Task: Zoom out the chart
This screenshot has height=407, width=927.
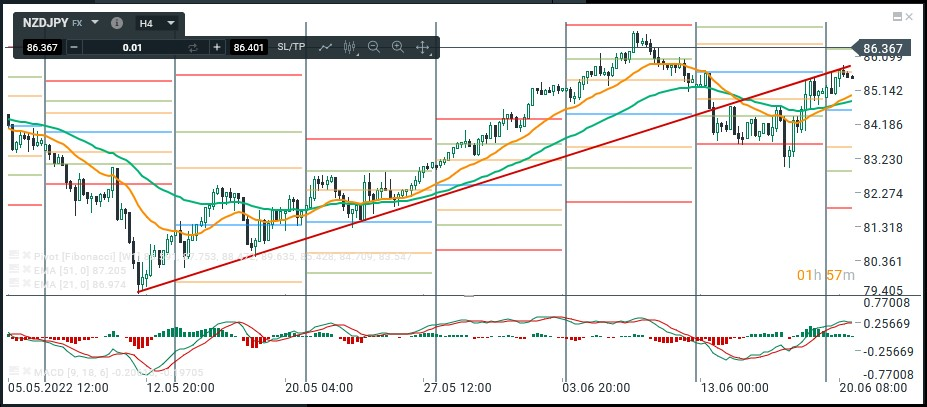Action: (x=374, y=47)
